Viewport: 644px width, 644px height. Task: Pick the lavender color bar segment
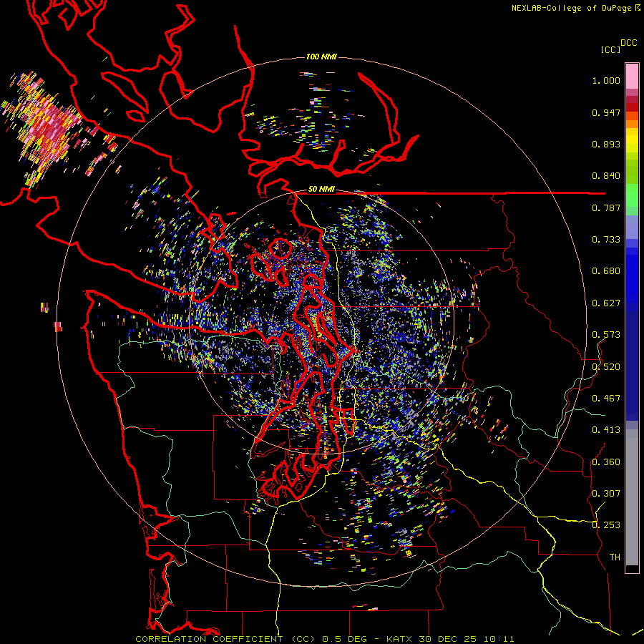point(632,227)
